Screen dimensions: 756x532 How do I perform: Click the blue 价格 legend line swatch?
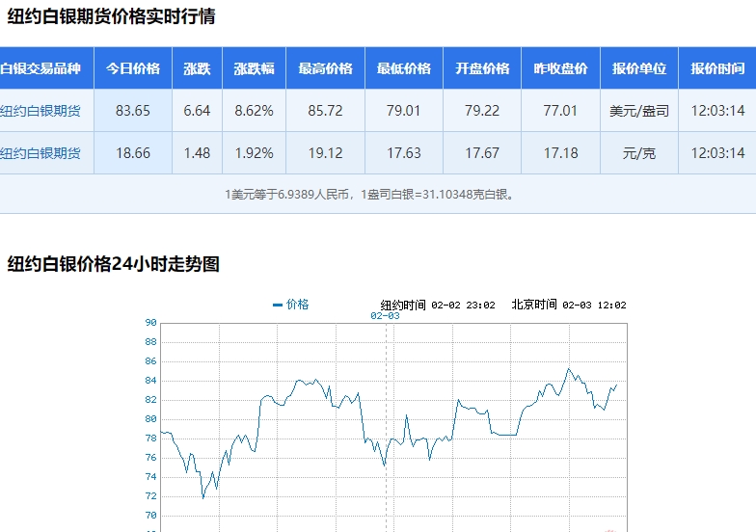[x=278, y=305]
